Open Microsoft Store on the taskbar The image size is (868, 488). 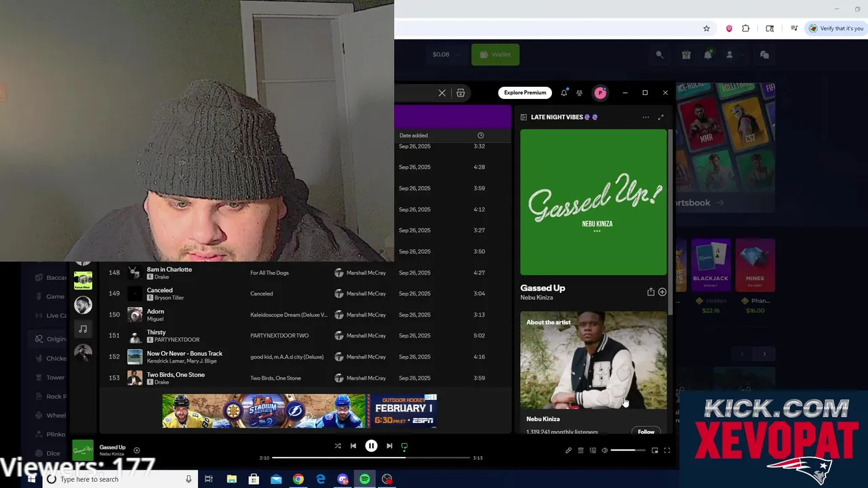(254, 479)
